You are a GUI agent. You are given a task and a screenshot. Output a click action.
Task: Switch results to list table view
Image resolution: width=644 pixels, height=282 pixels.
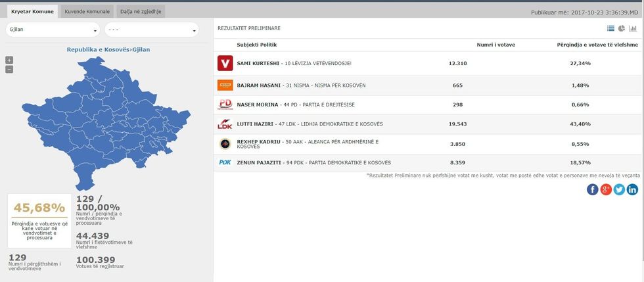[610, 28]
